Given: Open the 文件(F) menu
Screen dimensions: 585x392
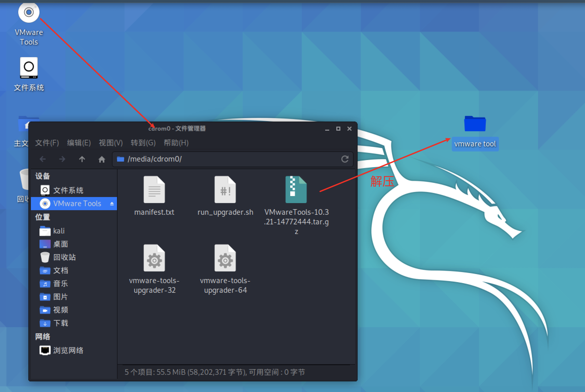Looking at the screenshot, I should 47,143.
